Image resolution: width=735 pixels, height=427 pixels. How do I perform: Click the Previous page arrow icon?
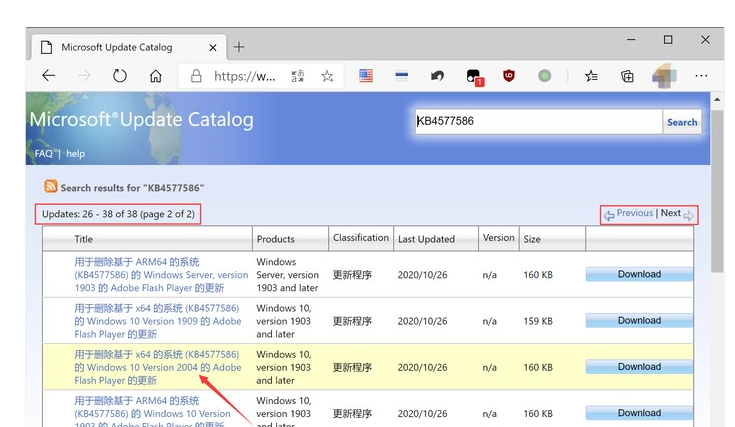(608, 216)
